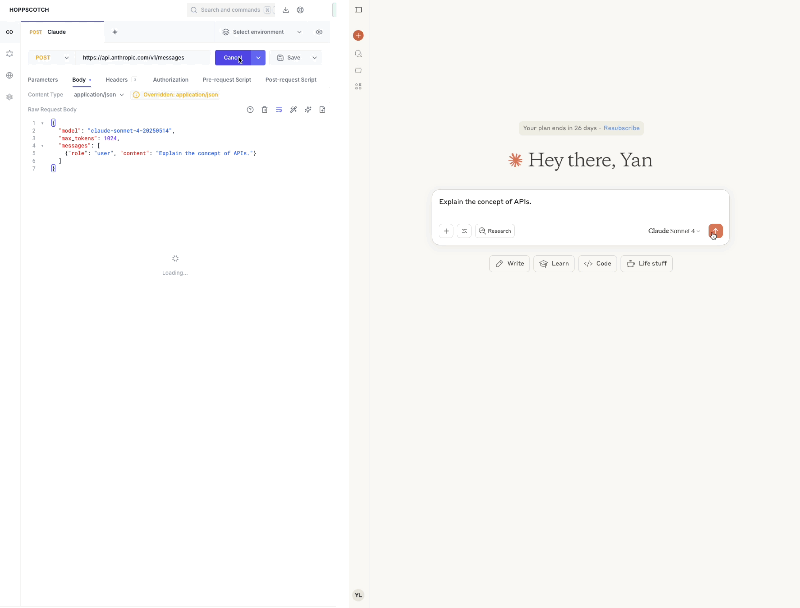Open the POST method dropdown
Image resolution: width=800 pixels, height=608 pixels.
52,58
